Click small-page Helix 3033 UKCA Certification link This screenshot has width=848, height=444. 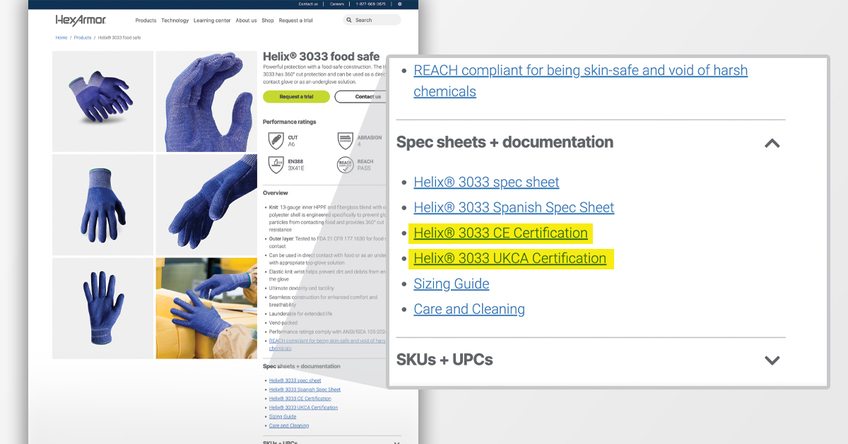pyautogui.click(x=303, y=408)
